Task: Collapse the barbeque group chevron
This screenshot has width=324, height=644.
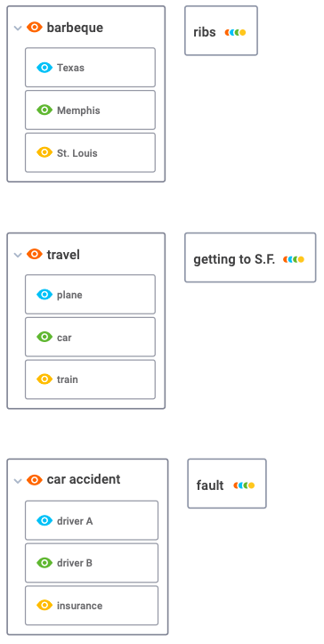Action: 17,28
